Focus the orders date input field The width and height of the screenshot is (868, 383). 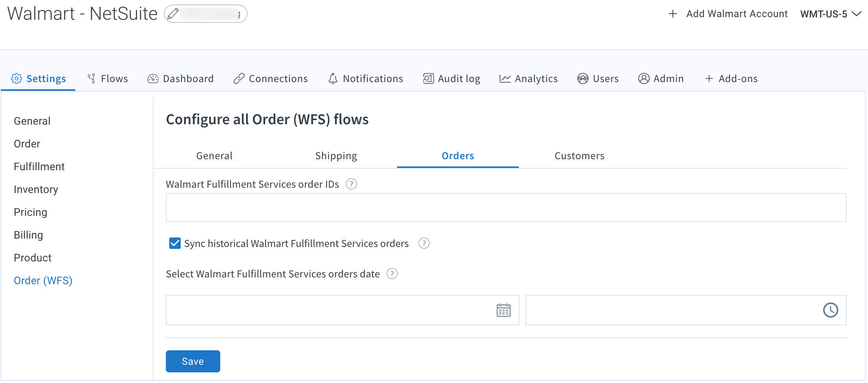[342, 310]
